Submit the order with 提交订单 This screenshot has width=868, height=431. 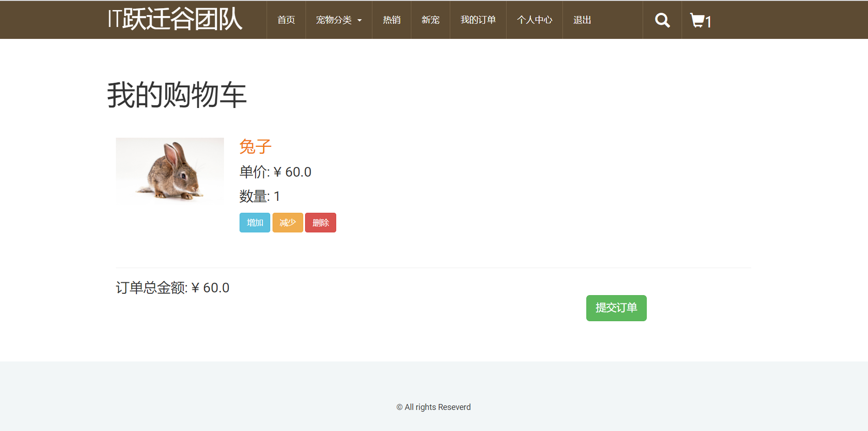click(x=617, y=308)
